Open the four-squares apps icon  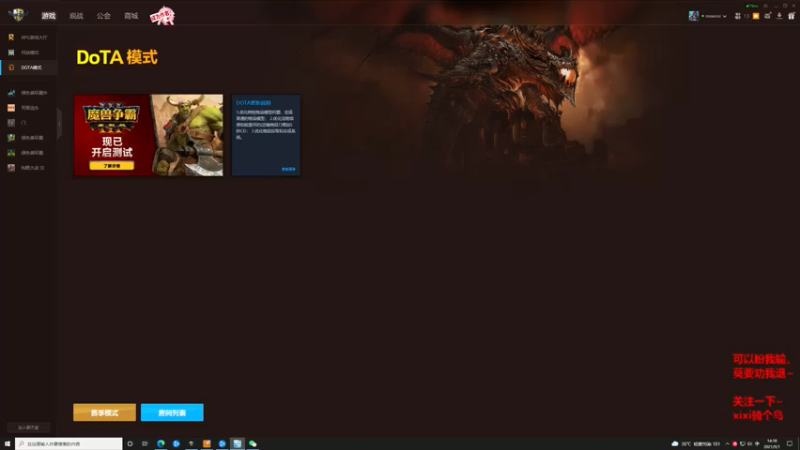click(737, 16)
